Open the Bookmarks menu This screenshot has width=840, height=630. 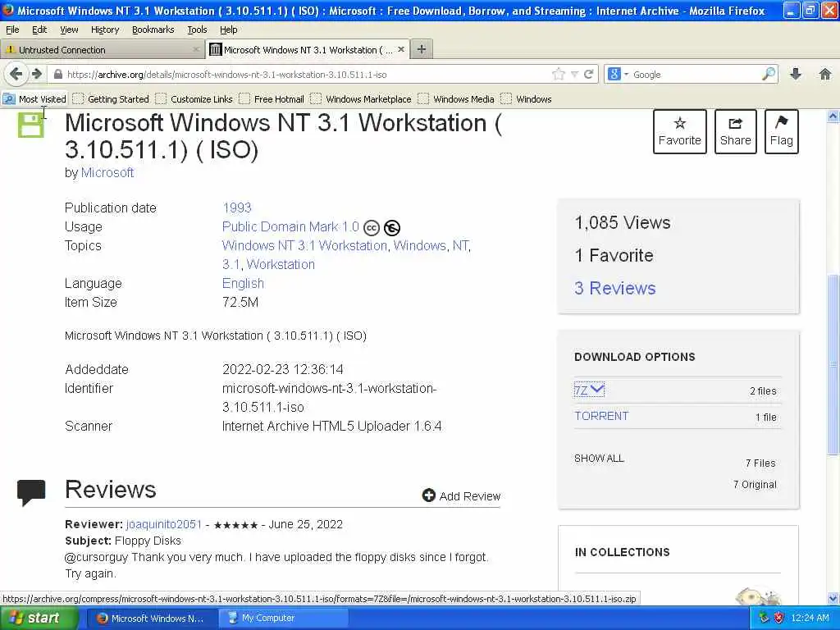pos(153,30)
